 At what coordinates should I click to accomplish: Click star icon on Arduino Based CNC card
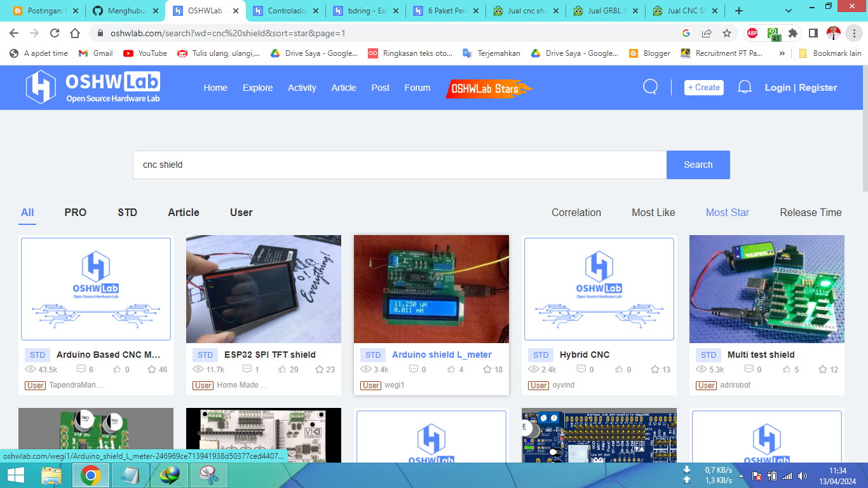tap(152, 369)
